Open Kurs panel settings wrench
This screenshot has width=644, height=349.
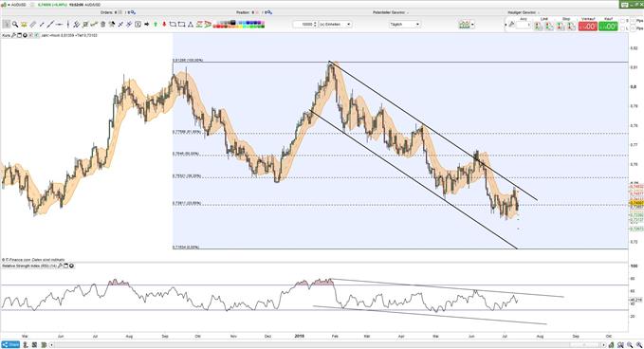tap(13, 36)
